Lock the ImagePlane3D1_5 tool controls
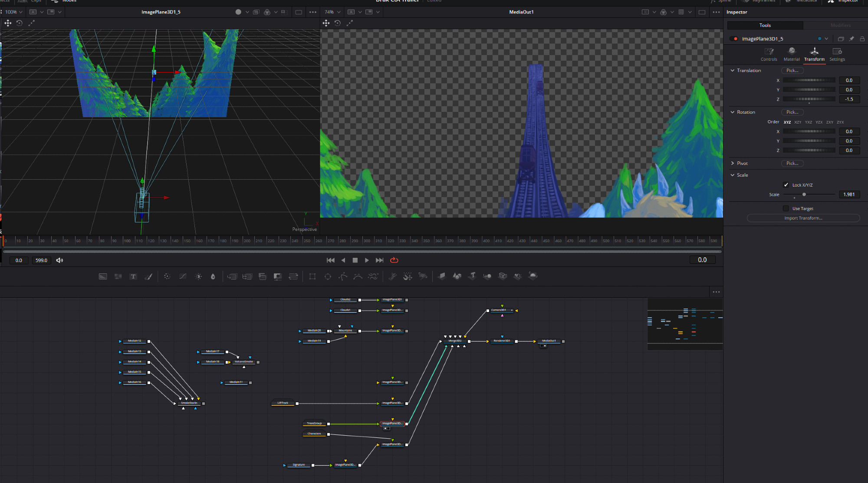Image resolution: width=868 pixels, height=483 pixels. pyautogui.click(x=862, y=39)
